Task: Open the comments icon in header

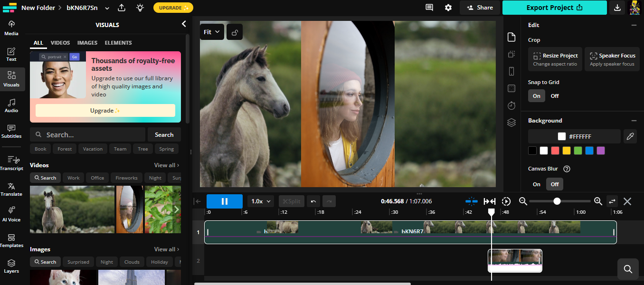Action: click(x=429, y=8)
